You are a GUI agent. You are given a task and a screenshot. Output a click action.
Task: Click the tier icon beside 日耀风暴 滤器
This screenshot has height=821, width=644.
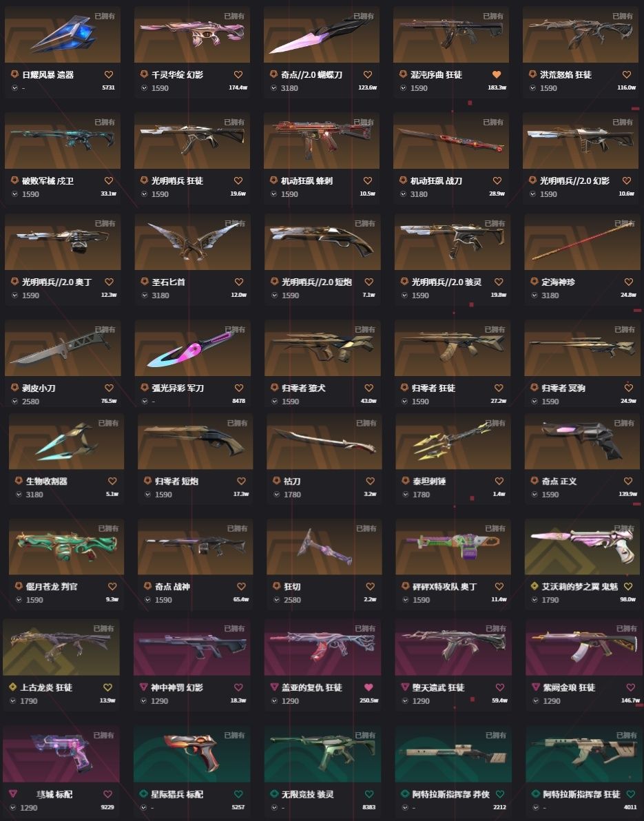pyautogui.click(x=14, y=74)
